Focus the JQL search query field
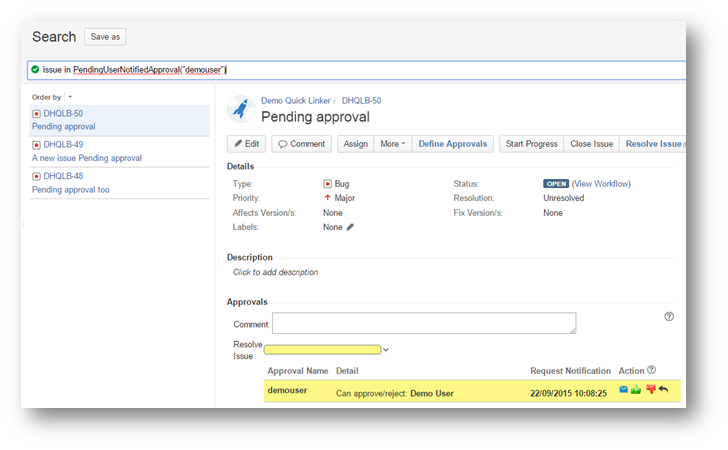 pyautogui.click(x=357, y=70)
